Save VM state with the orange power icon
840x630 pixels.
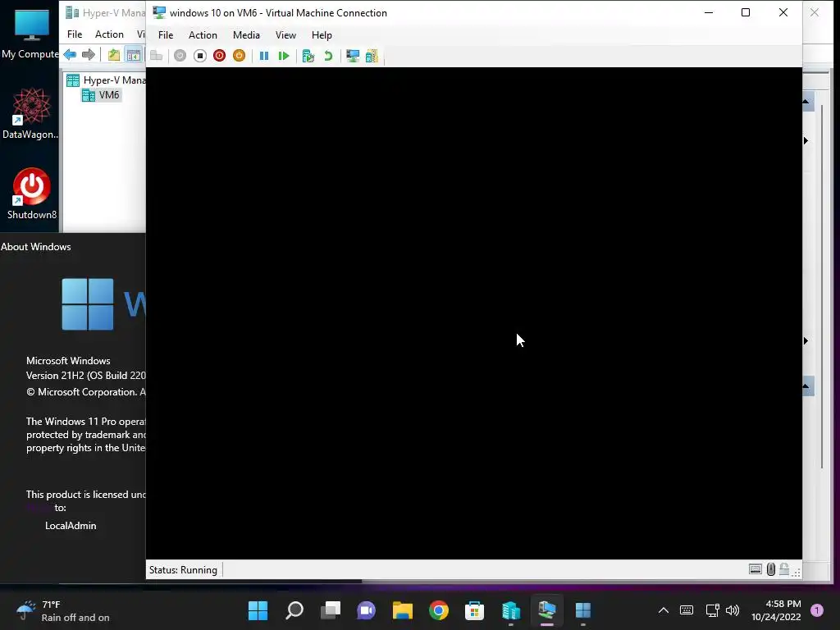(x=239, y=56)
